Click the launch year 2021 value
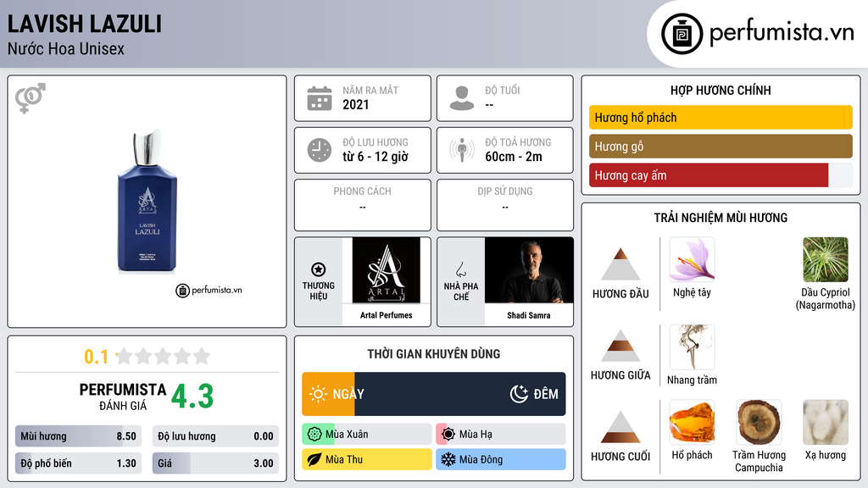 355,104
